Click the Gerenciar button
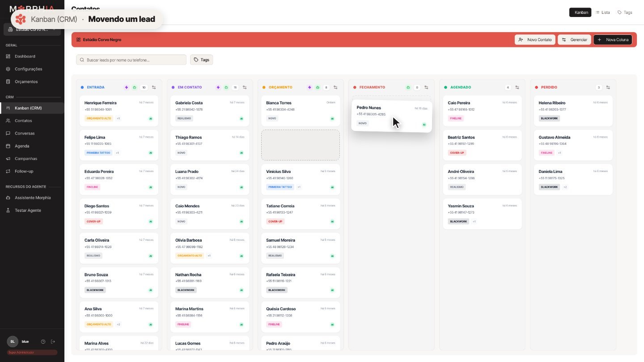Image resolution: width=644 pixels, height=362 pixels. point(574,40)
